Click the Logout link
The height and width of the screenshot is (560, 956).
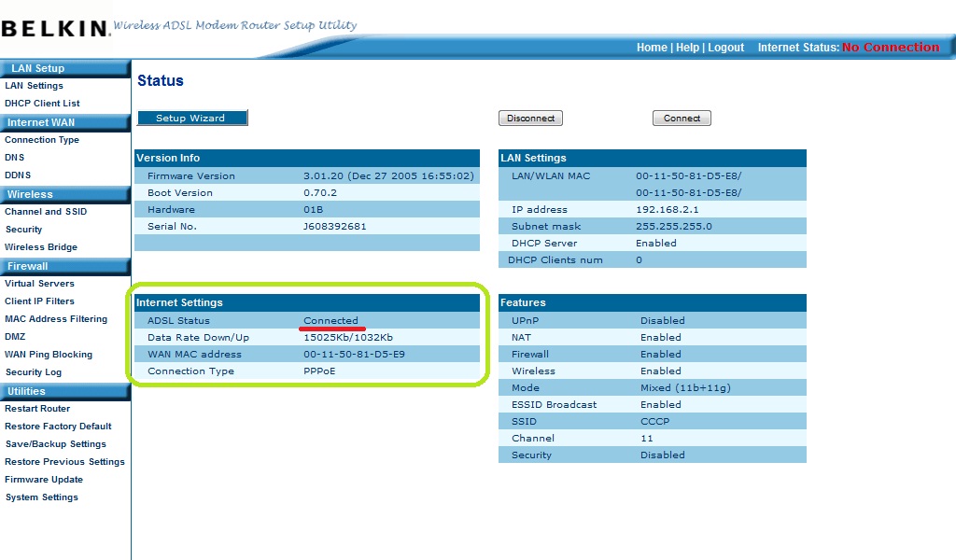[725, 48]
